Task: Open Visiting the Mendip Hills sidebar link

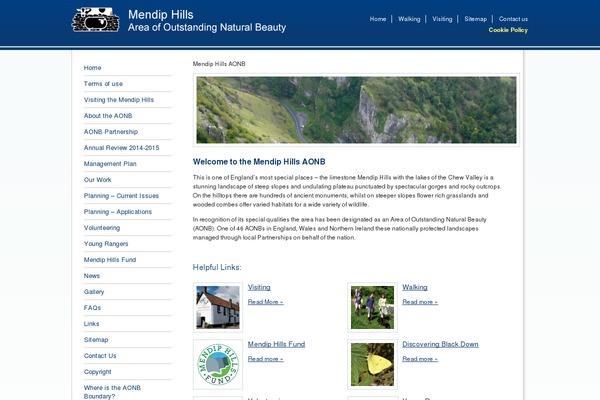Action: (x=119, y=100)
